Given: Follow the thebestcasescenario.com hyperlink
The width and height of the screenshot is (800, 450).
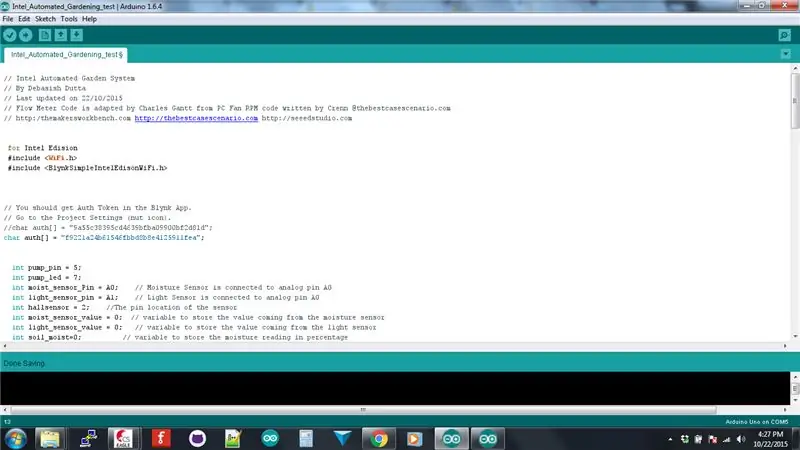Looking at the screenshot, I should pyautogui.click(x=196, y=118).
